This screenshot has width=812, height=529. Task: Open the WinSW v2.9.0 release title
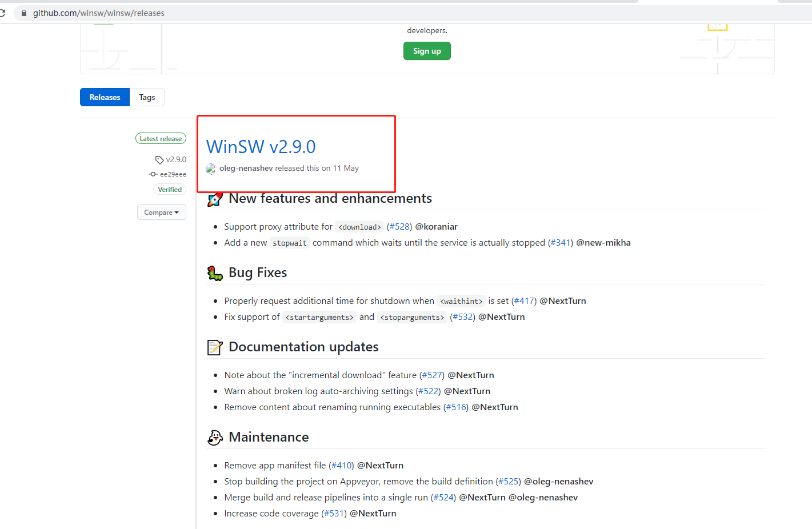(261, 147)
